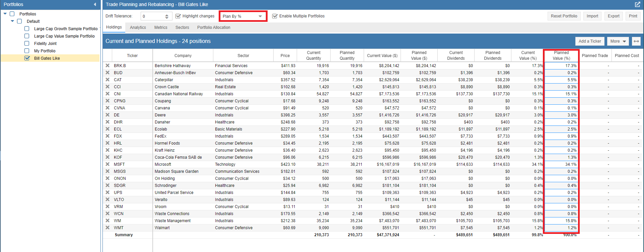Print the trade plan
Image resolution: width=644 pixels, height=252 pixels.
click(x=633, y=16)
